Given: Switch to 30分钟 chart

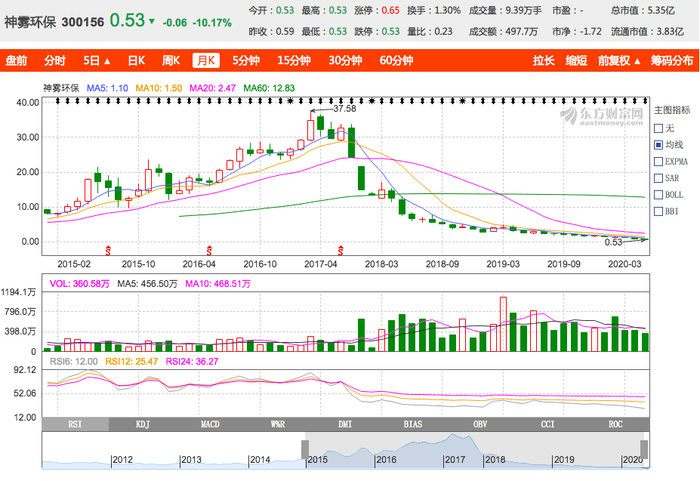Looking at the screenshot, I should click(x=345, y=60).
